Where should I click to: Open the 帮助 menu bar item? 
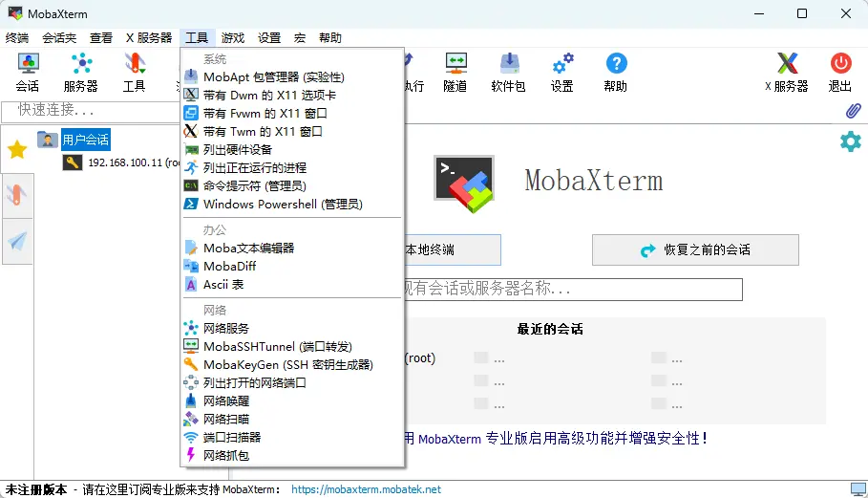[330, 37]
